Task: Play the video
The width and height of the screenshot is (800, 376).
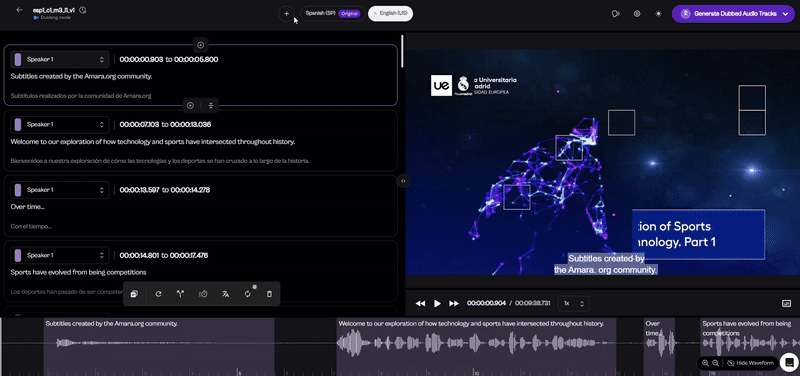Action: [437, 304]
